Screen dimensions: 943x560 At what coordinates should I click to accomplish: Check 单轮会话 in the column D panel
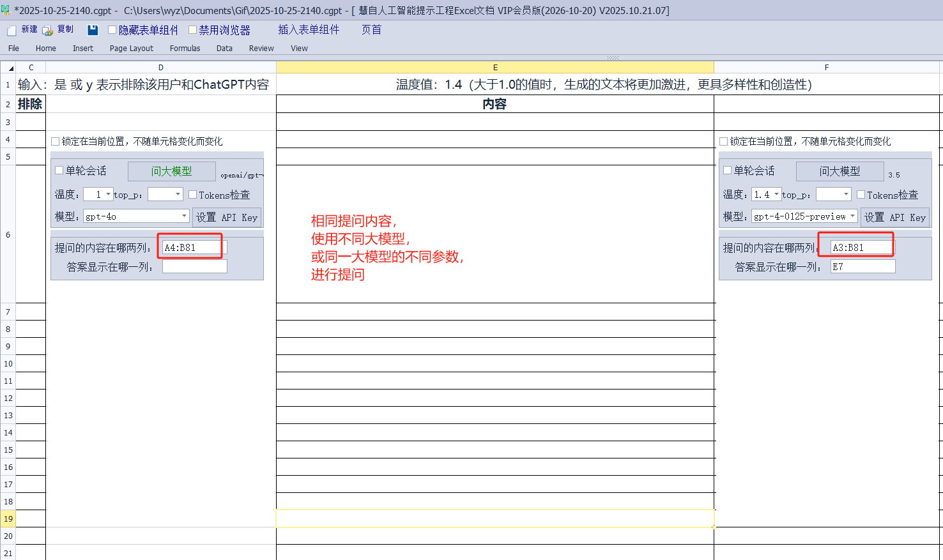tap(59, 170)
